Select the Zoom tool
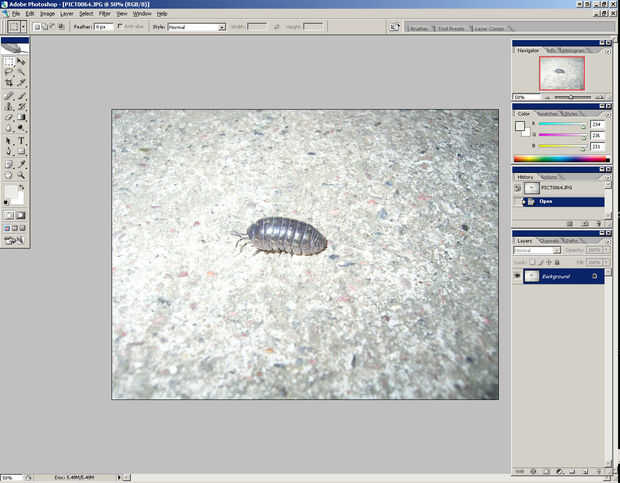The height and width of the screenshot is (483, 620). [21, 175]
